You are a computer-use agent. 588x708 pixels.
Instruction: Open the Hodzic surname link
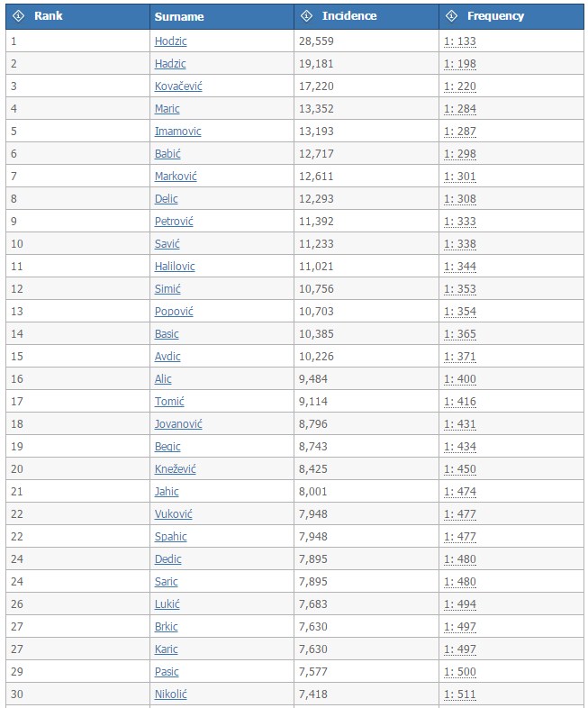(171, 41)
